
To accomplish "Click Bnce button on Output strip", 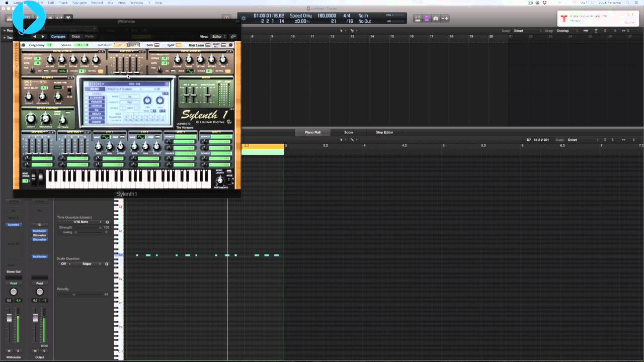I will 44,346.
